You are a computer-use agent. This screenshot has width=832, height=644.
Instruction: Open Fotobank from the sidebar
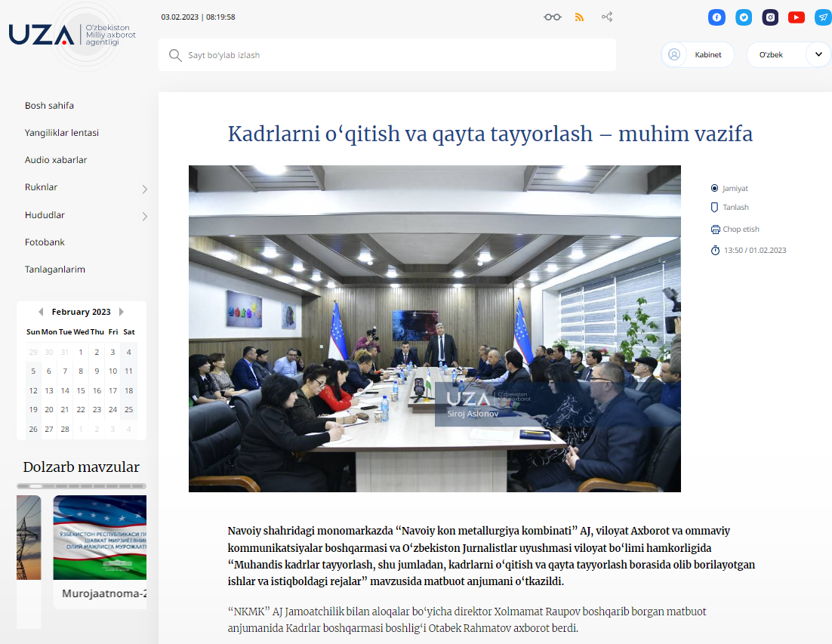pyautogui.click(x=45, y=242)
